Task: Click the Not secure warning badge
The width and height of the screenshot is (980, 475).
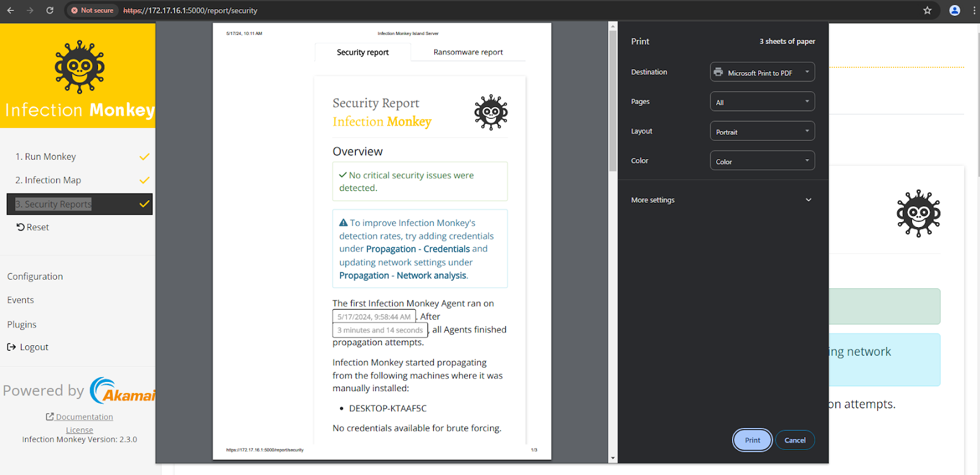Action: pos(92,10)
